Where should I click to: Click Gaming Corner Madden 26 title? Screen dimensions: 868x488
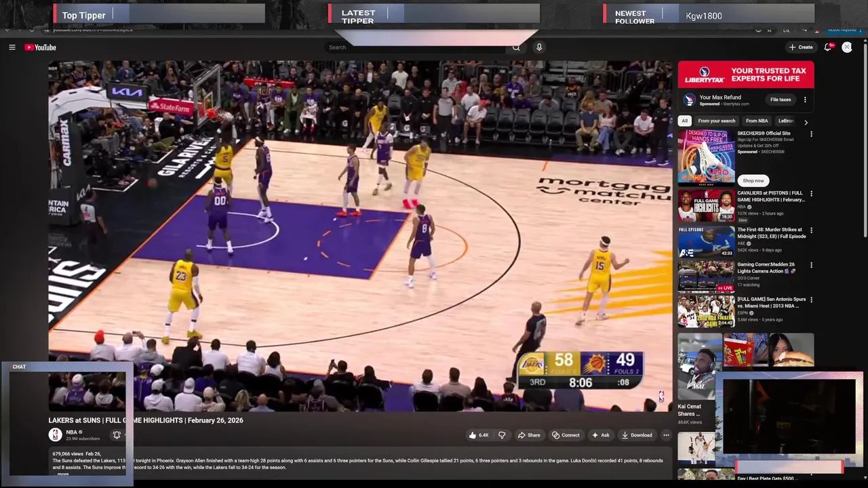766,268
